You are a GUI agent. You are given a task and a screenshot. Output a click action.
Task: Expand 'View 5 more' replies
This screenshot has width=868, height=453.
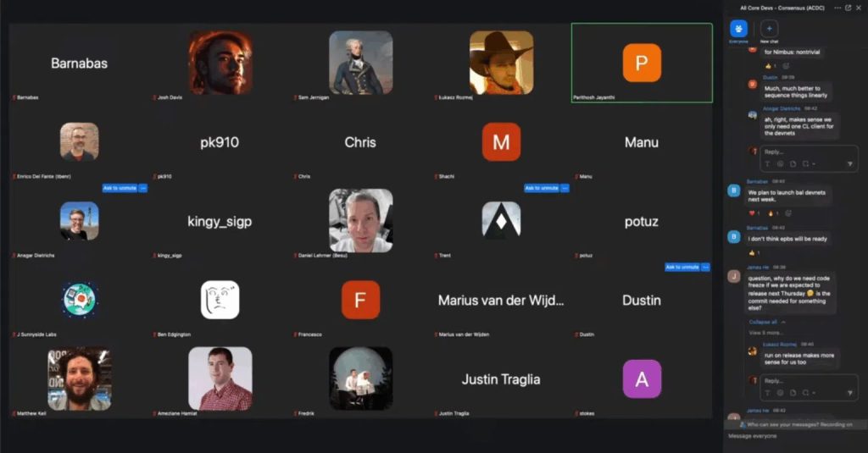(x=765, y=333)
